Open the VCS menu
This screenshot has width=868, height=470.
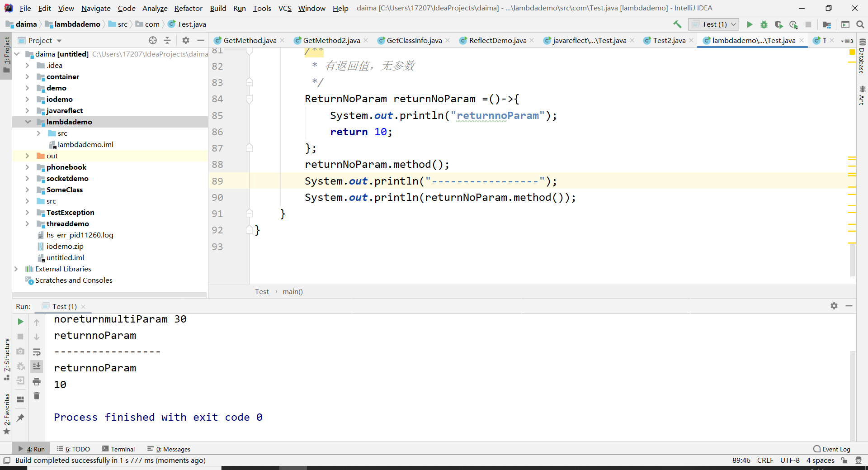coord(285,8)
